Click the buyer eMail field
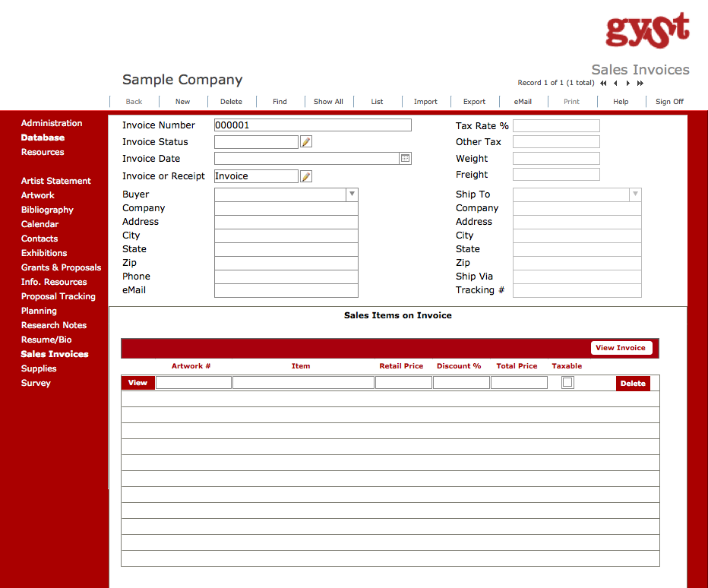 point(286,290)
